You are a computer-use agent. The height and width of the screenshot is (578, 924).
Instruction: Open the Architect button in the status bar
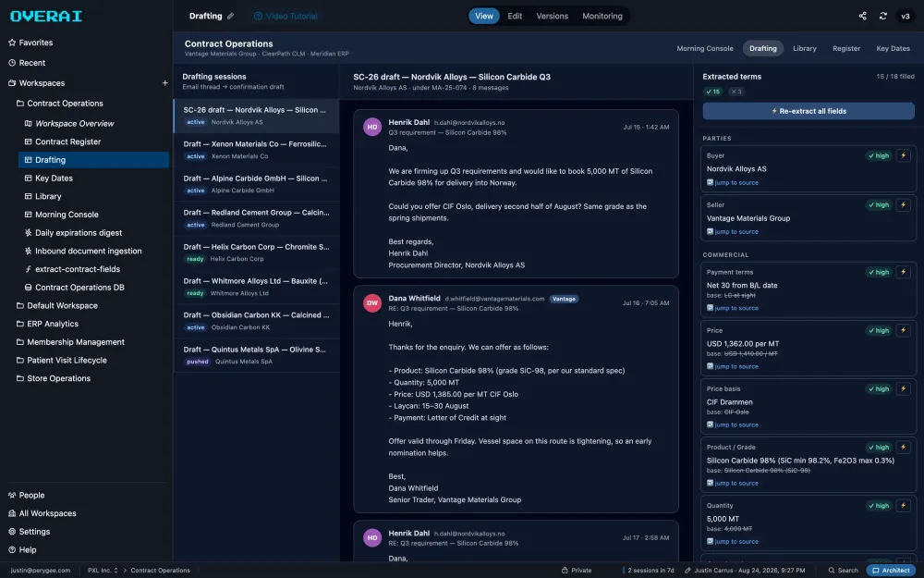coord(891,571)
